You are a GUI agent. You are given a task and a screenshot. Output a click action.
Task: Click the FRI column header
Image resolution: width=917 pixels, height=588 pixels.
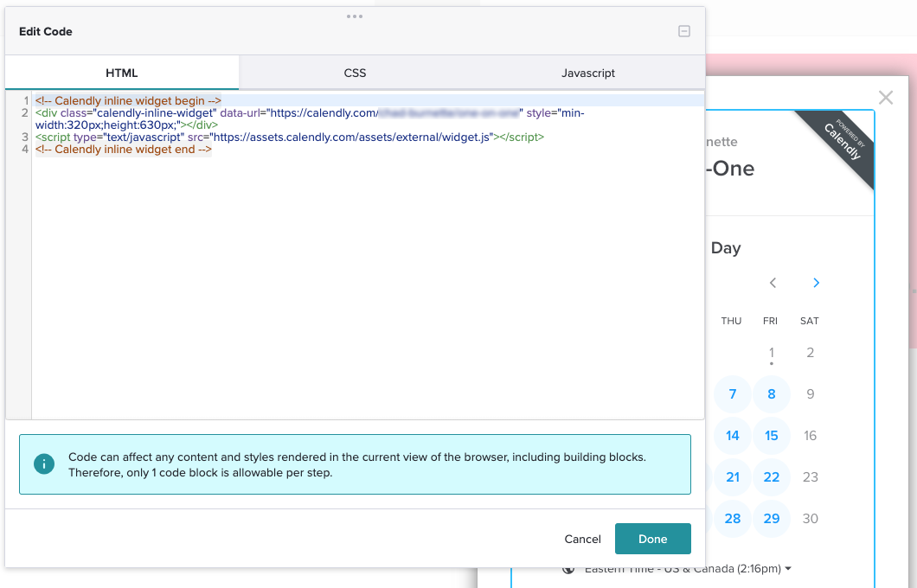click(x=770, y=321)
